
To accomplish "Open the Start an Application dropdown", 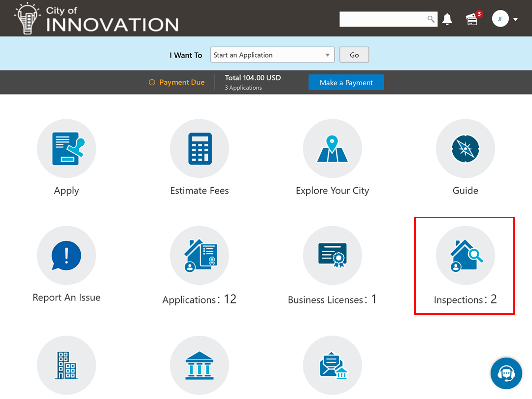I will click(272, 55).
